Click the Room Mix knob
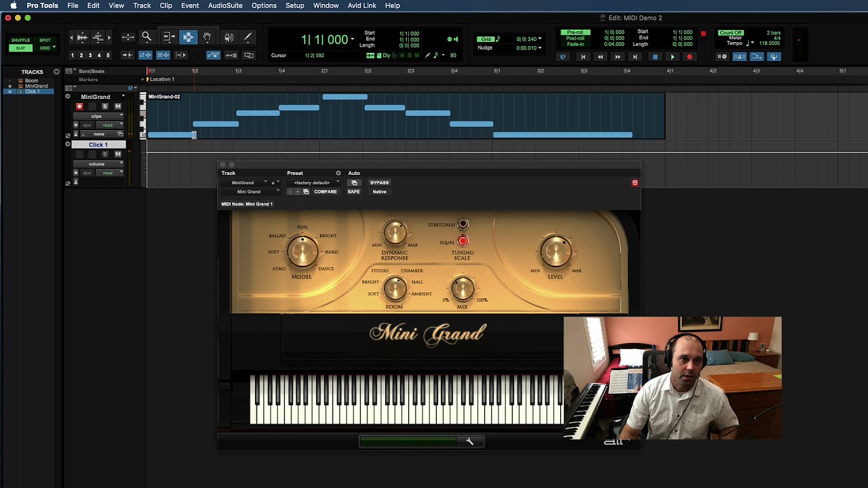 [462, 289]
